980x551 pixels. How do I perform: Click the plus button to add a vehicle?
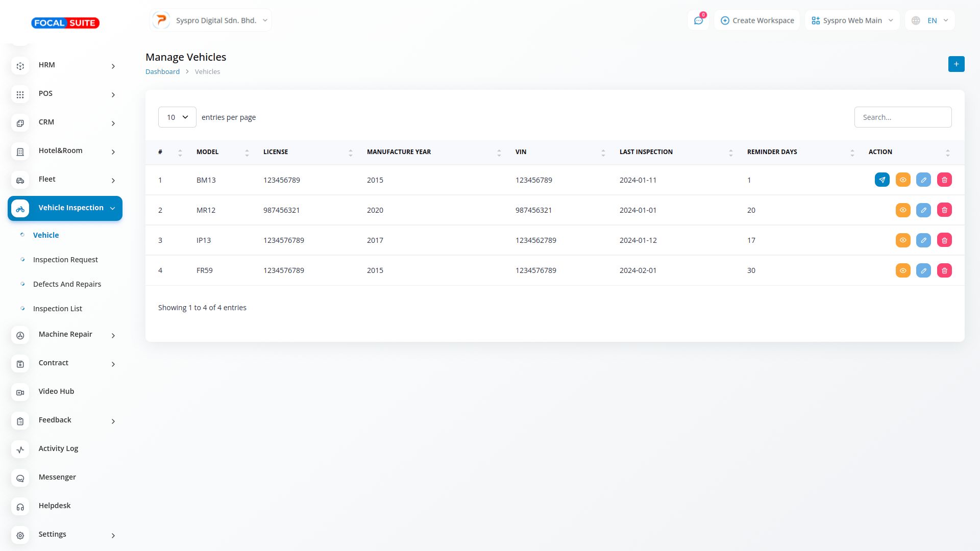956,64
